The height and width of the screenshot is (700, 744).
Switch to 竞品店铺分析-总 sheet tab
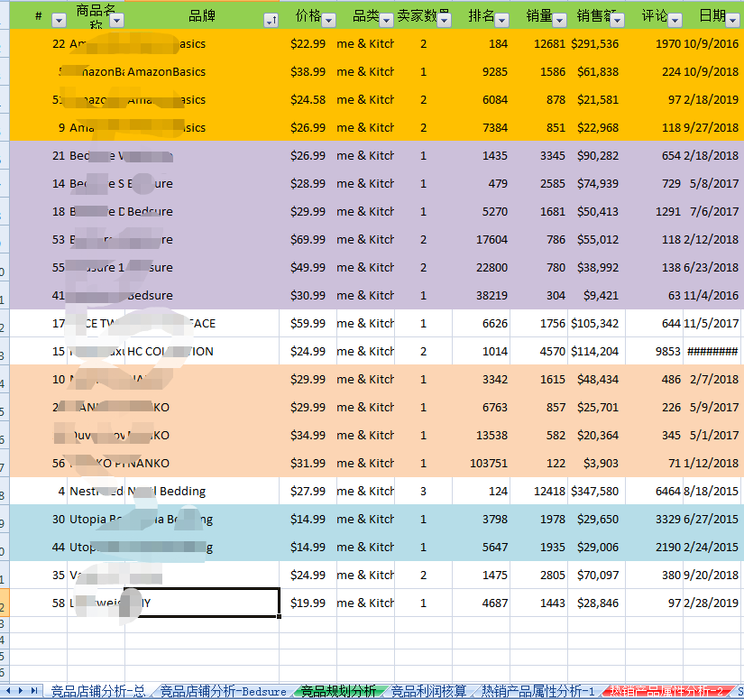pos(97,692)
